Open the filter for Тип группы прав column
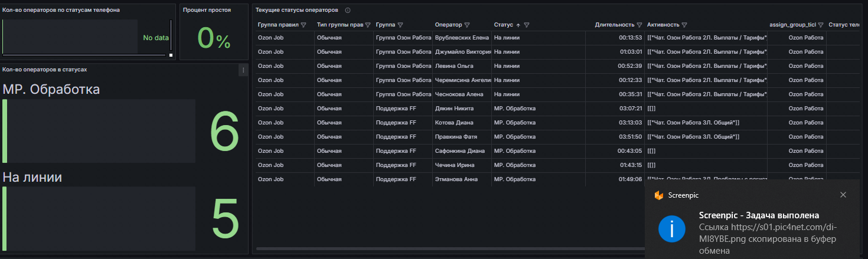868x259 pixels. tap(368, 25)
